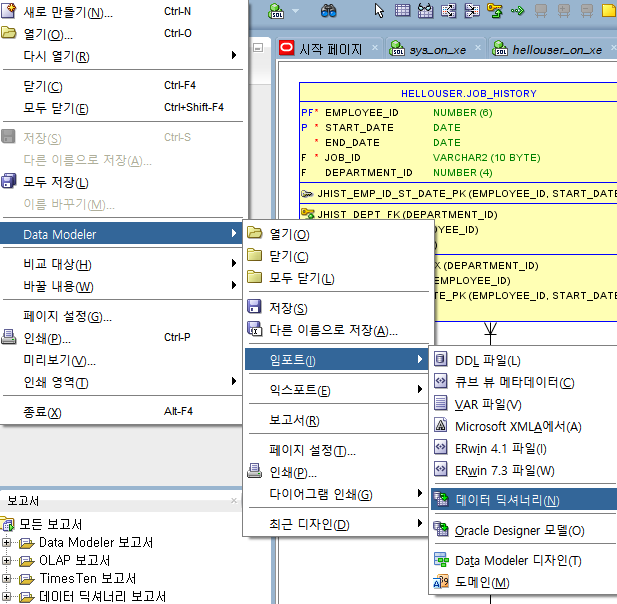Open the 임포트(I) submenu
Screen dimensions: 617x604
(x=336, y=359)
